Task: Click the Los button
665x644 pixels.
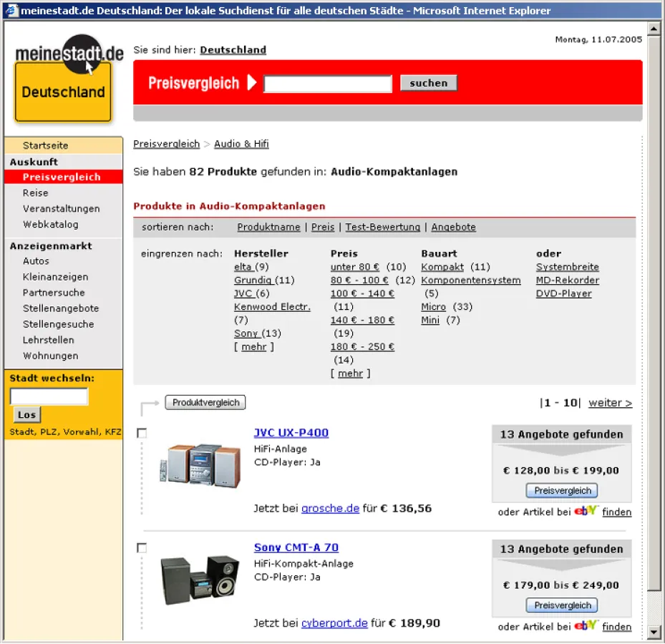Action: [26, 414]
